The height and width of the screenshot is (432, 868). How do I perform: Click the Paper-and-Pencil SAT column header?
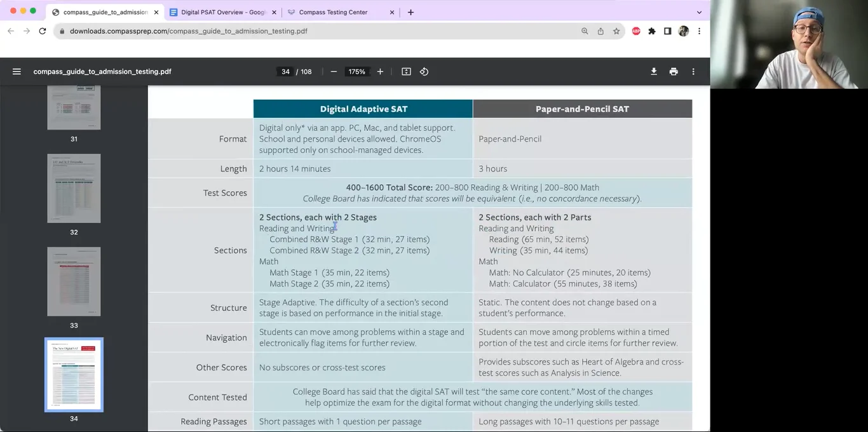(582, 109)
